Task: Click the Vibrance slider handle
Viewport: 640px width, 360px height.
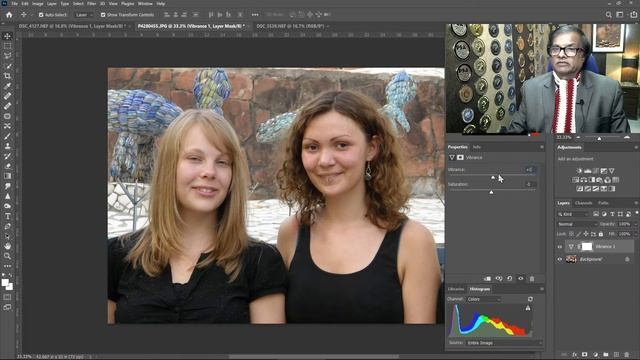Action: pyautogui.click(x=493, y=178)
